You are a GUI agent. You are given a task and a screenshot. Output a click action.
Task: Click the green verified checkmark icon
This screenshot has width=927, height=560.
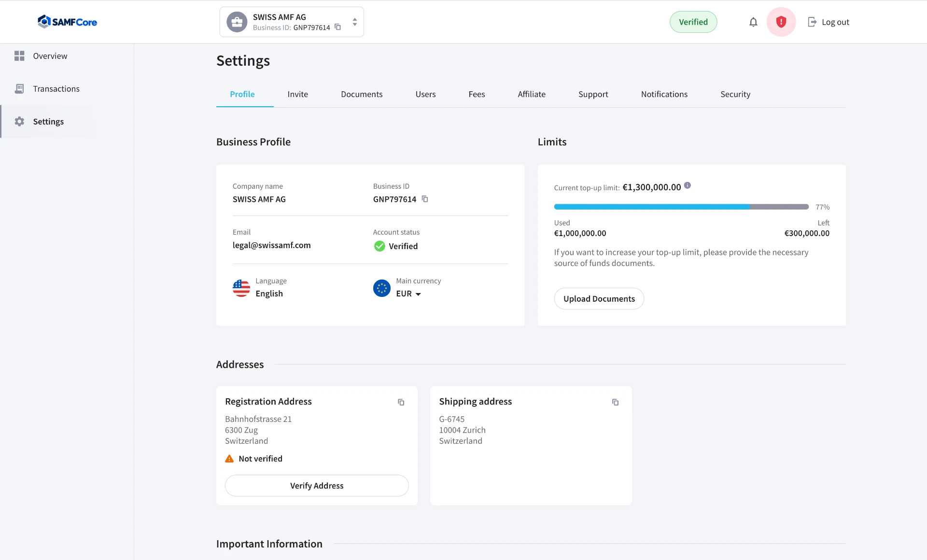point(379,246)
